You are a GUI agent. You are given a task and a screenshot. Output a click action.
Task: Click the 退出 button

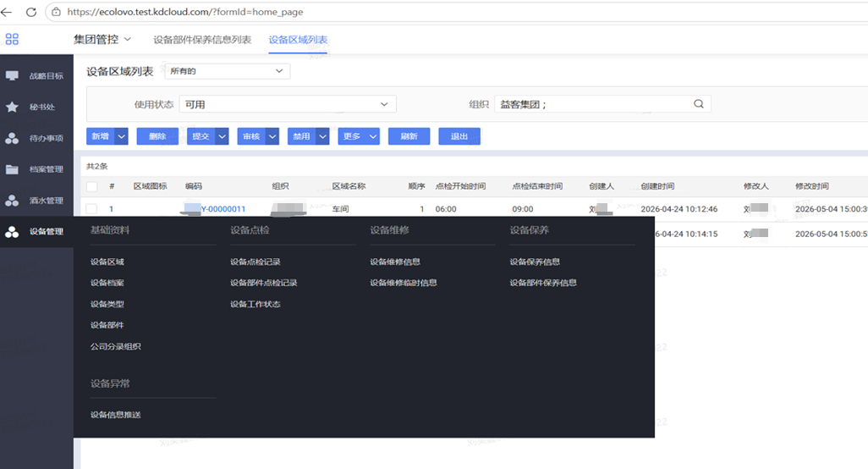point(459,136)
